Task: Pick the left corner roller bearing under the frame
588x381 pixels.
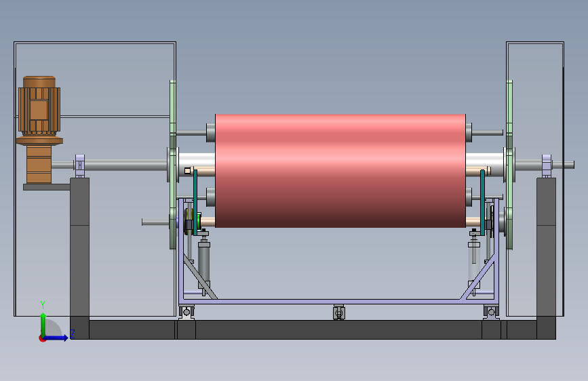Action: pyautogui.click(x=187, y=313)
